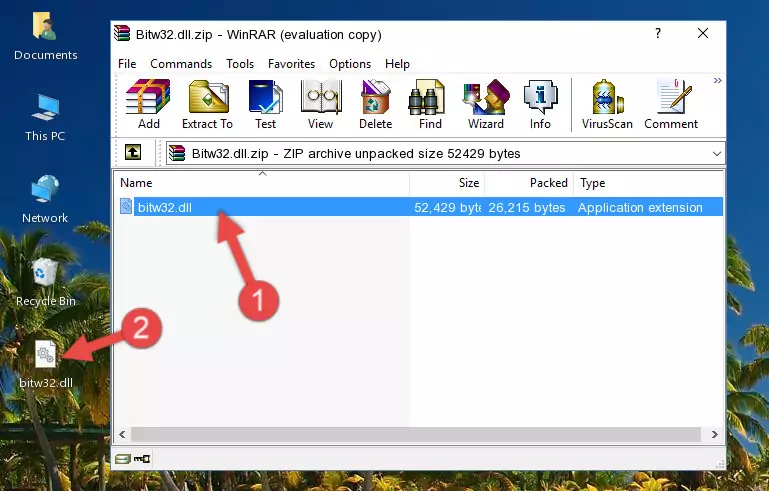Click the WinRAR title bar help question mark
The height and width of the screenshot is (491, 769).
(x=658, y=33)
